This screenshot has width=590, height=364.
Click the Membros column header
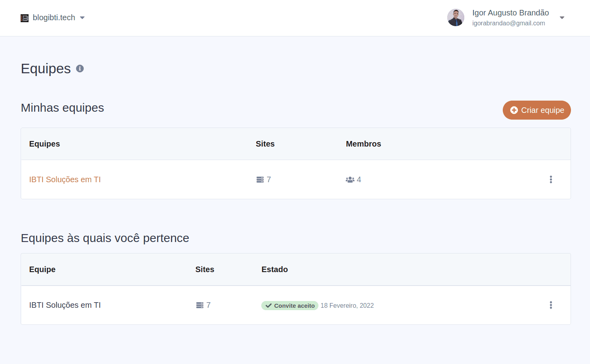(363, 144)
